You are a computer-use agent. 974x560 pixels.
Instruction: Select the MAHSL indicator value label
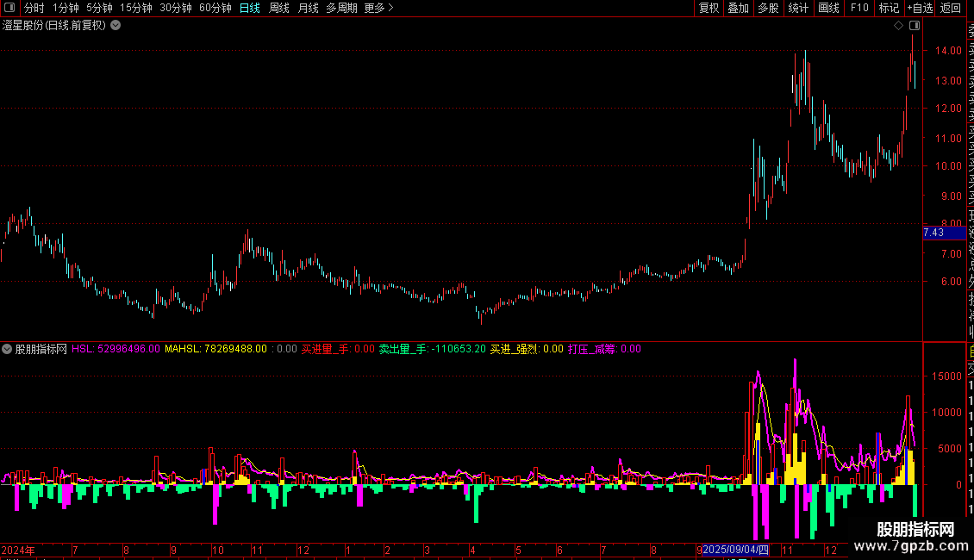tap(215, 349)
